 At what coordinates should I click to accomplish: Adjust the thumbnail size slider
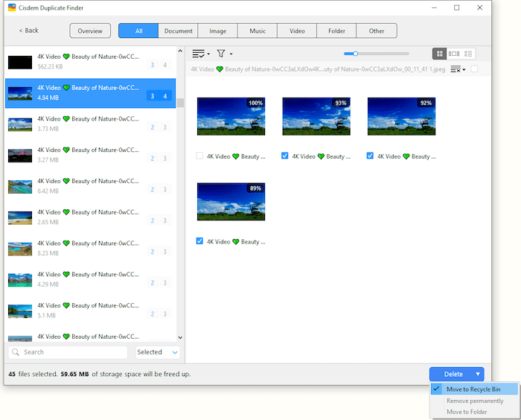(356, 54)
